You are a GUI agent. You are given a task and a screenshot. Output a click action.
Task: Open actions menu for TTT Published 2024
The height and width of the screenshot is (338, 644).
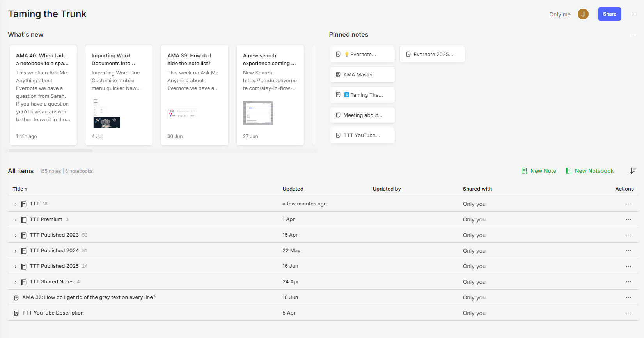click(x=628, y=251)
